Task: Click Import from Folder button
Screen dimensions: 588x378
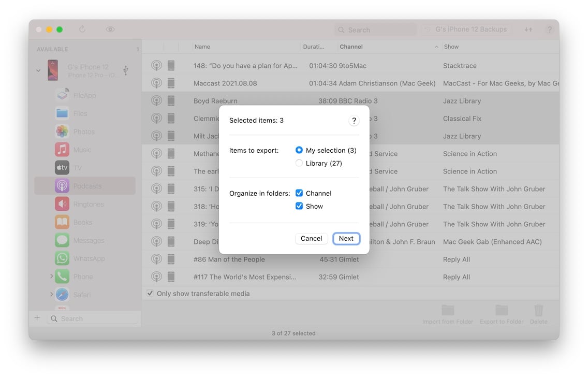Action: (x=448, y=314)
